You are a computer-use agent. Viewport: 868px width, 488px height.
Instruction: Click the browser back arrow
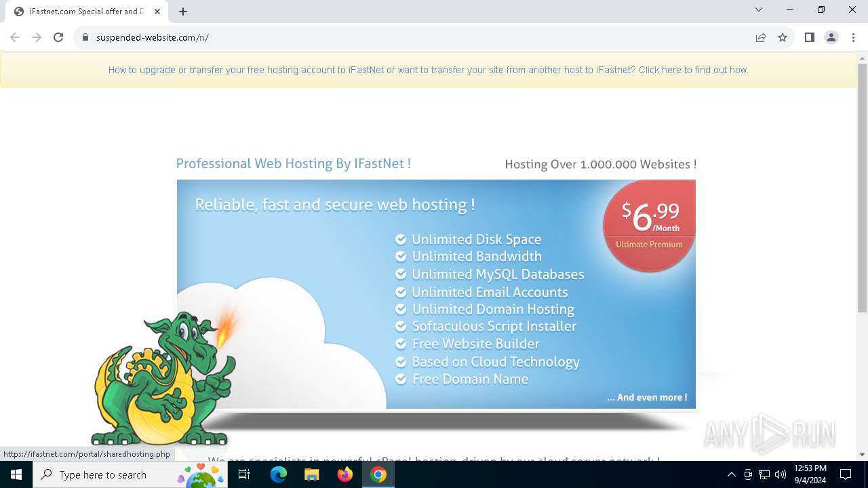(x=15, y=37)
